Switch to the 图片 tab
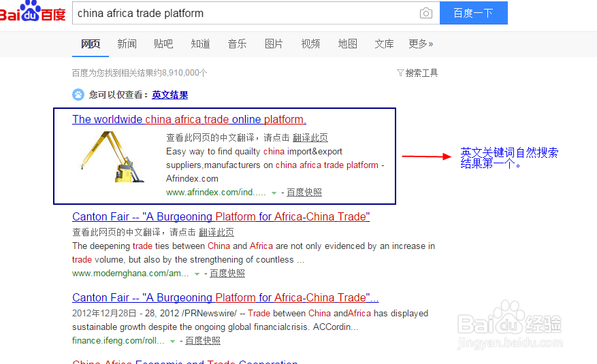 click(274, 44)
